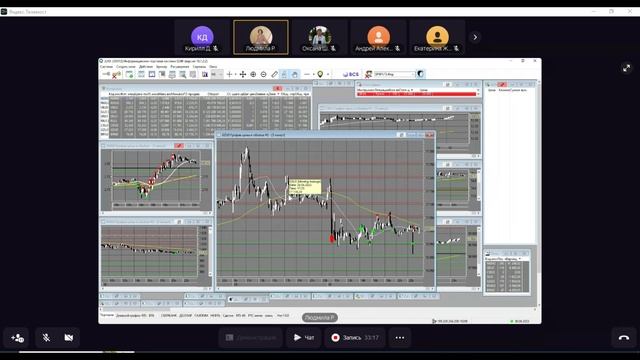This screenshot has width=640, height=360.
Task: Click the zoom out magnifier icon
Action: (264, 74)
